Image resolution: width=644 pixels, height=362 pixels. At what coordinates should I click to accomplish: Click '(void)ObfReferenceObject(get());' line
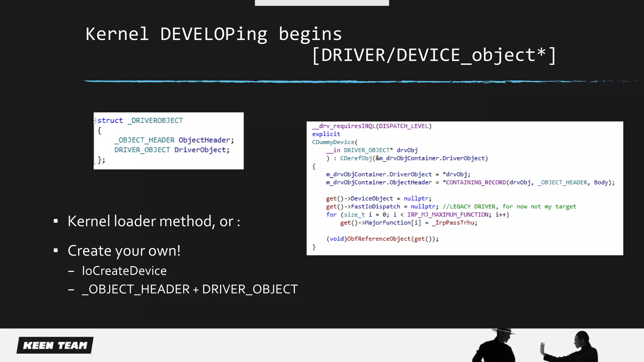pyautogui.click(x=382, y=239)
